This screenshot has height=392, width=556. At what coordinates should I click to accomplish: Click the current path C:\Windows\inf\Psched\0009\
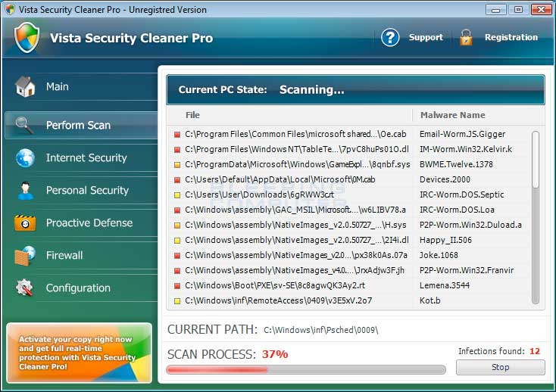[321, 330]
